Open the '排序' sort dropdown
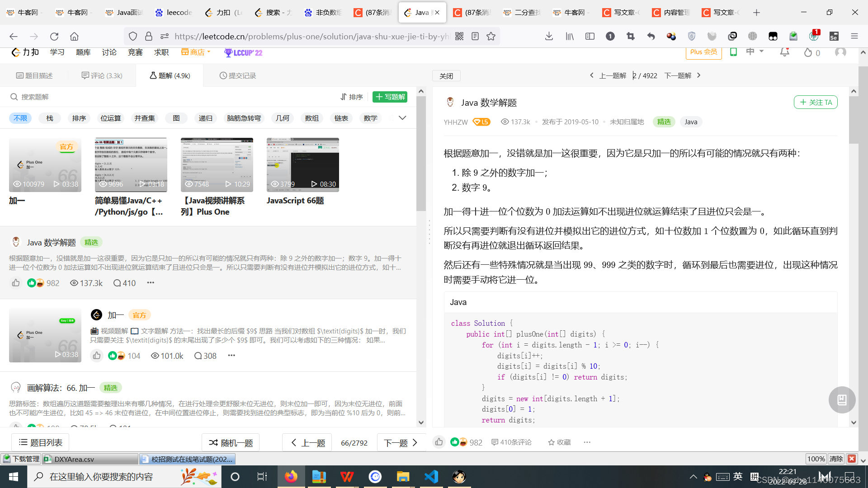868x488 pixels. pyautogui.click(x=352, y=97)
